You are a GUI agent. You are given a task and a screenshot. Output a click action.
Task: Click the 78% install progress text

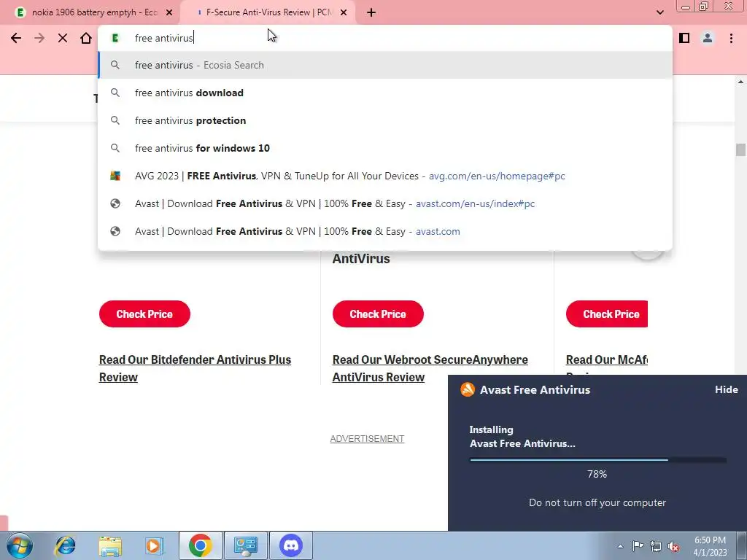tap(597, 474)
